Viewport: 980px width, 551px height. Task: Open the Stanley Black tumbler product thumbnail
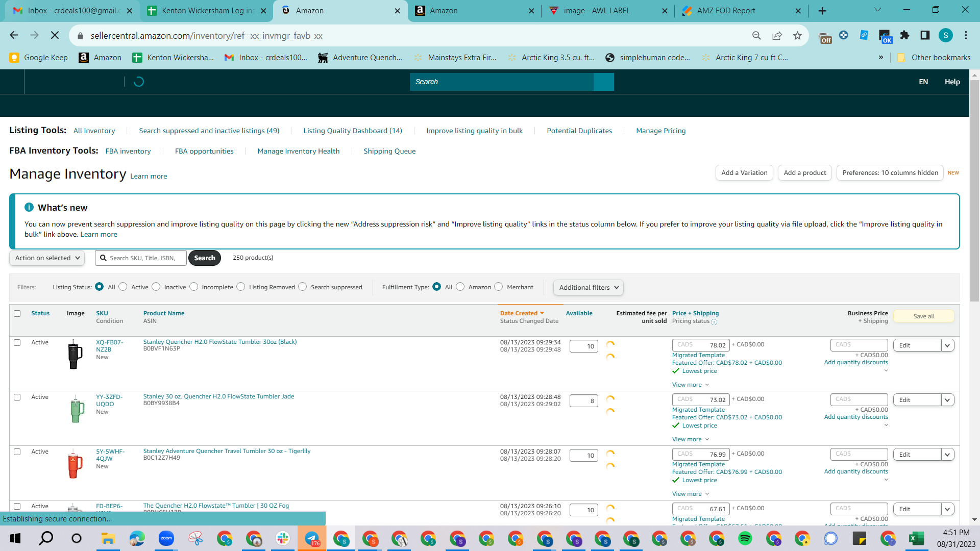coord(75,354)
